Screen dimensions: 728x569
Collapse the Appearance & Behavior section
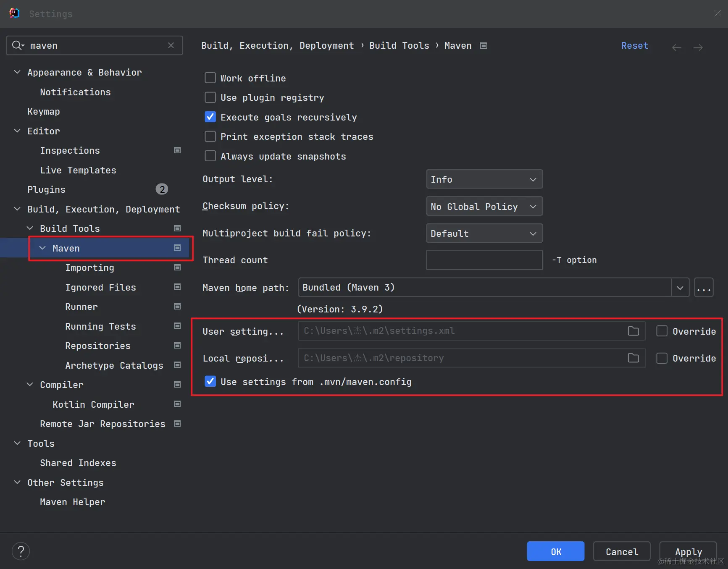(x=17, y=72)
